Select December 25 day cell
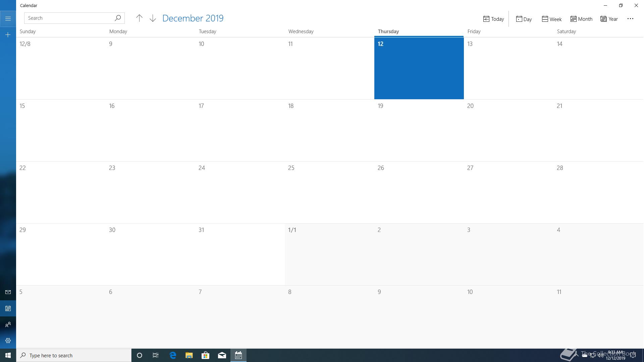644x362 pixels. tap(329, 192)
